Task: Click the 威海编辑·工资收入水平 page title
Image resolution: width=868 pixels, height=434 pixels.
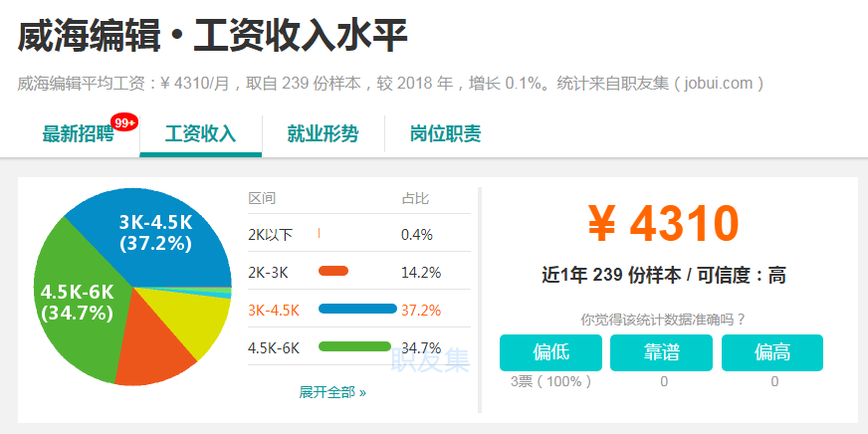Action: tap(213, 36)
